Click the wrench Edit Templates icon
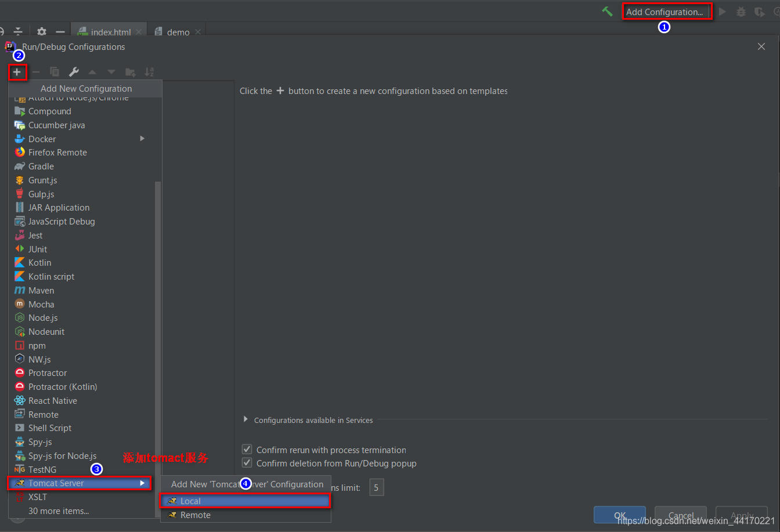780x532 pixels. [x=74, y=72]
